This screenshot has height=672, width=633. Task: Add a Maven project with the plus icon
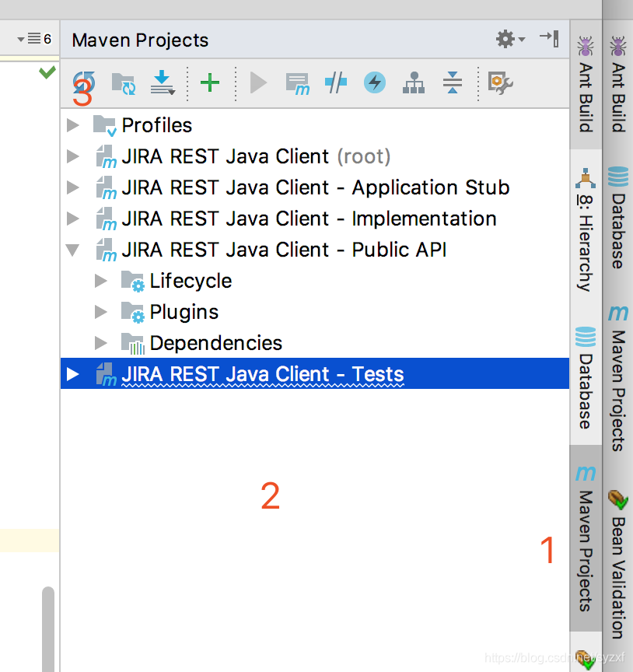pyautogui.click(x=210, y=83)
